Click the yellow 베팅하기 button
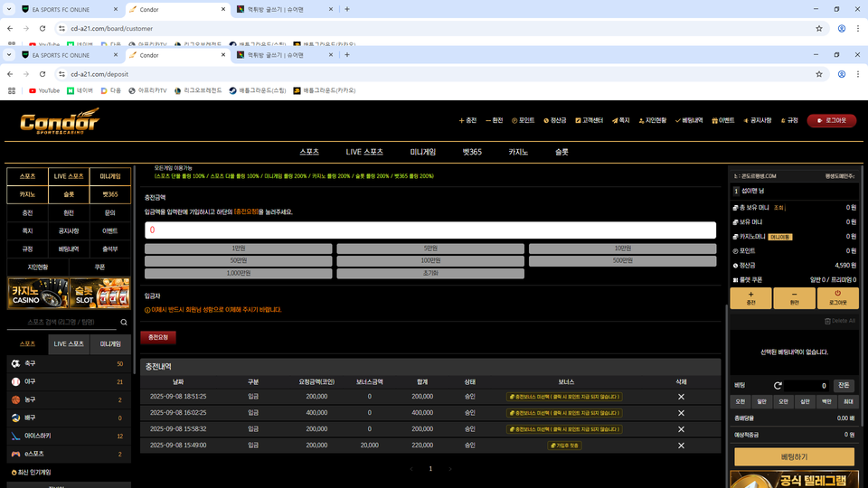The width and height of the screenshot is (868, 488). [794, 457]
